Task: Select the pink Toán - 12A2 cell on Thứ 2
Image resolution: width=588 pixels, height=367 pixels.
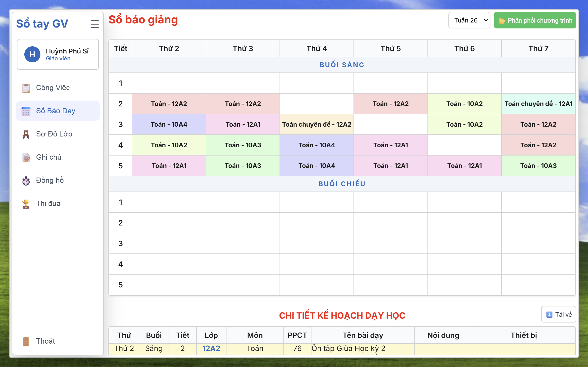Action: point(169,104)
